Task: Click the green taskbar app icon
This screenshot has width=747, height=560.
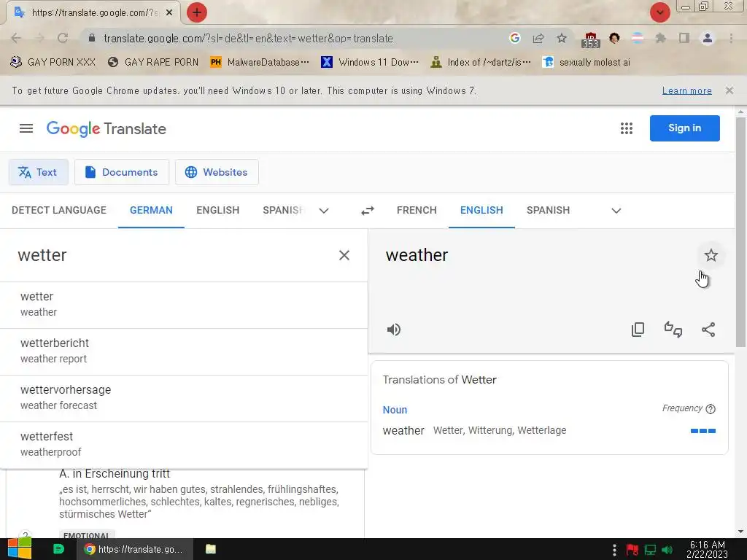Action: point(58,549)
